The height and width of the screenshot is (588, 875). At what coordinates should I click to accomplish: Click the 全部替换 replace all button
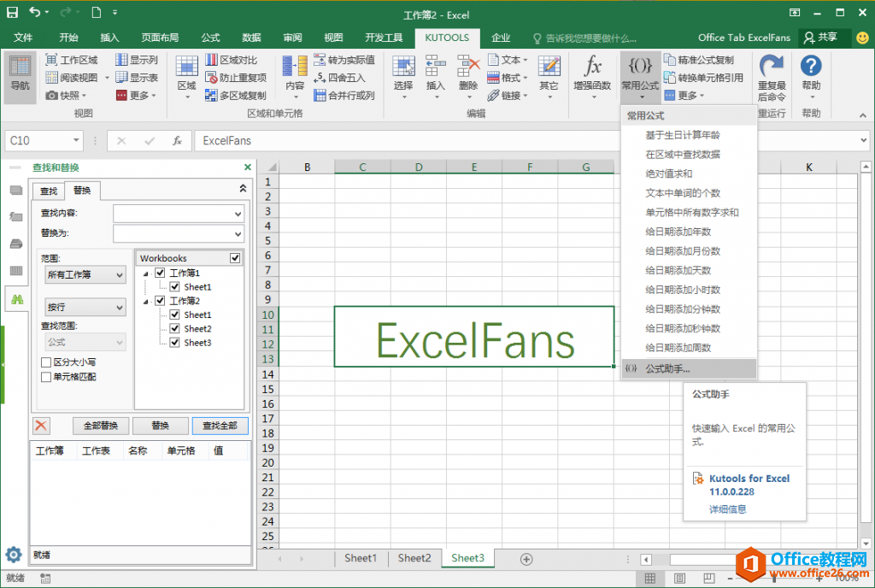point(101,426)
